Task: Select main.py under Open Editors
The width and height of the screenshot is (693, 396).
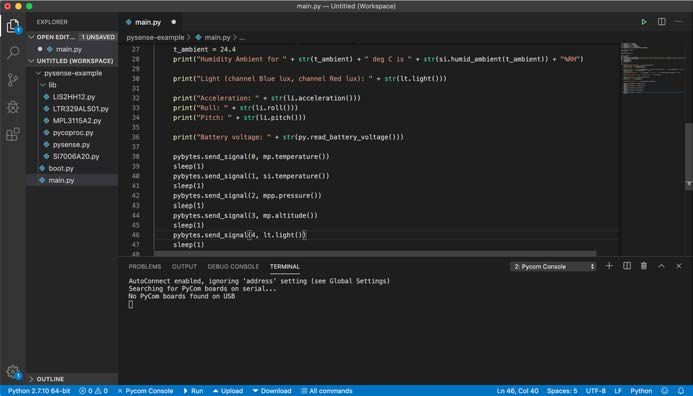Action: point(72,49)
